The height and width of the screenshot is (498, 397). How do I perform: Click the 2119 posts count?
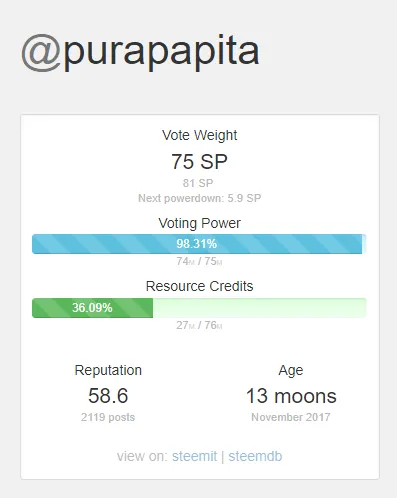click(x=108, y=417)
